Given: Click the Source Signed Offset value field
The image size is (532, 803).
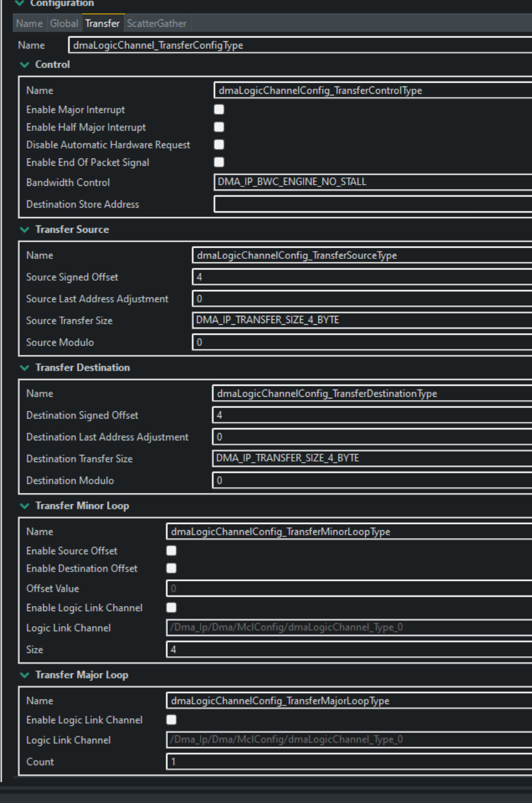Looking at the screenshot, I should (335, 277).
